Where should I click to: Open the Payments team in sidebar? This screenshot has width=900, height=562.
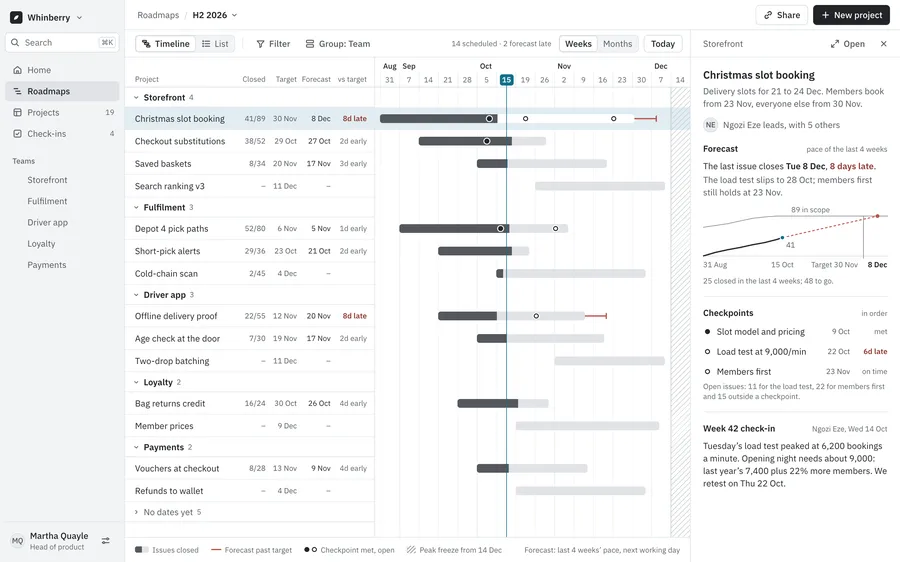[x=46, y=265]
